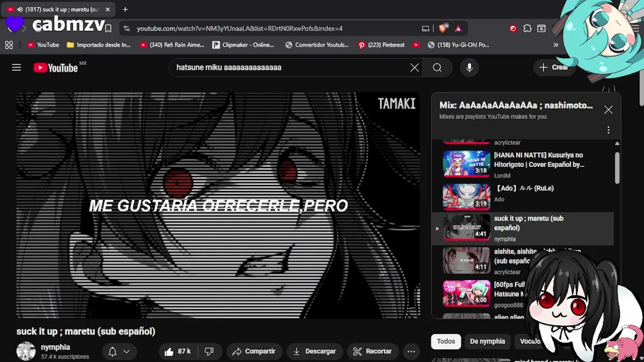This screenshot has height=362, width=644.
Task: Download the video with Descargar
Action: tap(314, 351)
